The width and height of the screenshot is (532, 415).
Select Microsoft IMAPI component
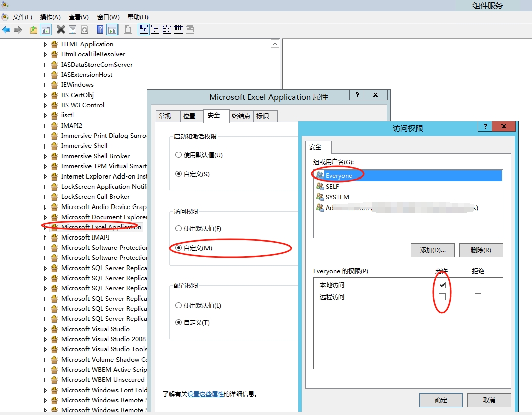85,237
